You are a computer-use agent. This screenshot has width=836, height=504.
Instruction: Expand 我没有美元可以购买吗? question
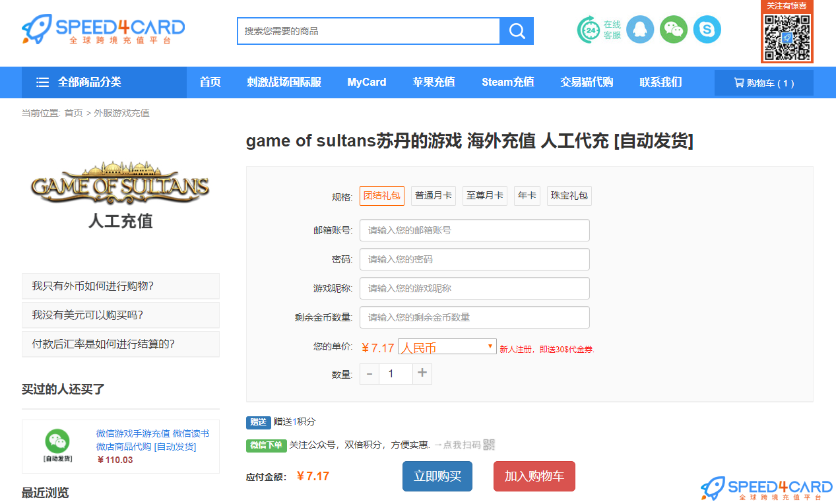[121, 315]
